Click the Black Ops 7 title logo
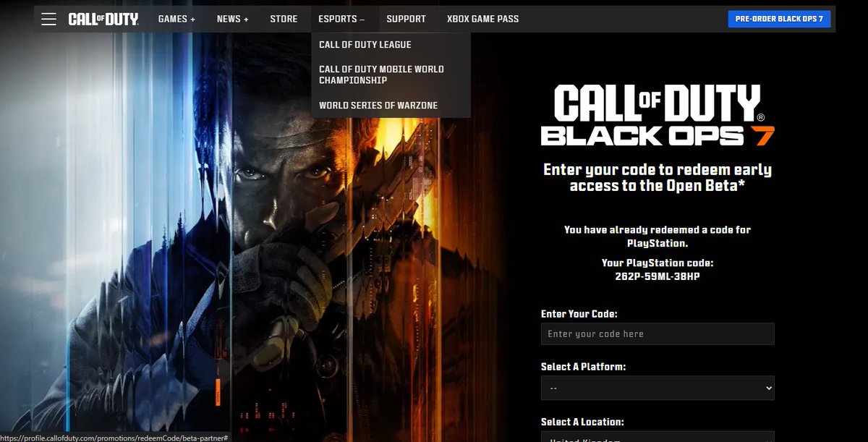Screen dimensions: 868x442 (658, 114)
